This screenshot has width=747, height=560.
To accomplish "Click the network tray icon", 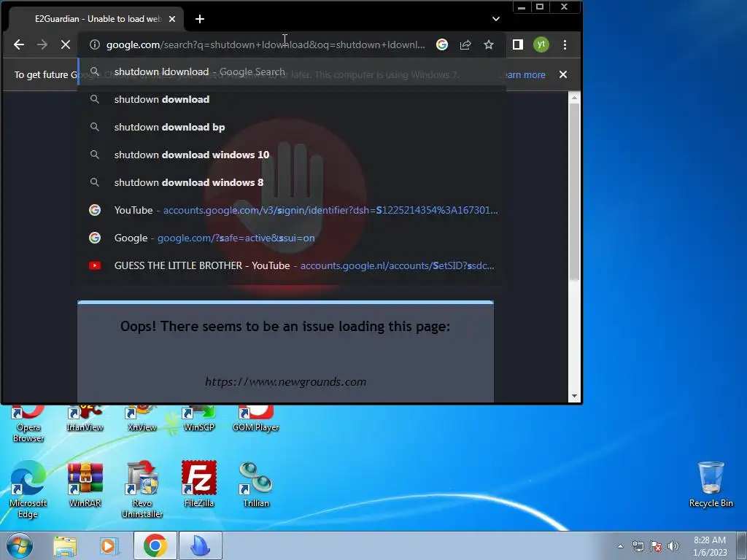I will [638, 546].
